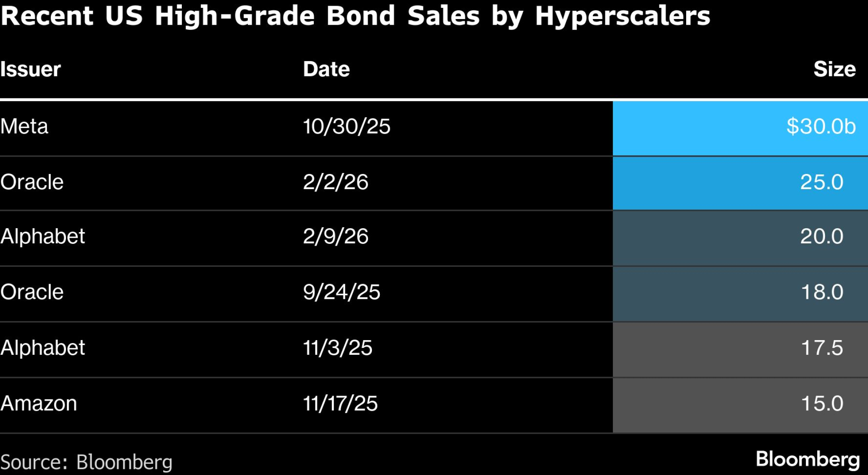Viewport: 868px width, 475px height.
Task: Click the Bloomberg logo at bottom right
Action: pyautogui.click(x=807, y=460)
